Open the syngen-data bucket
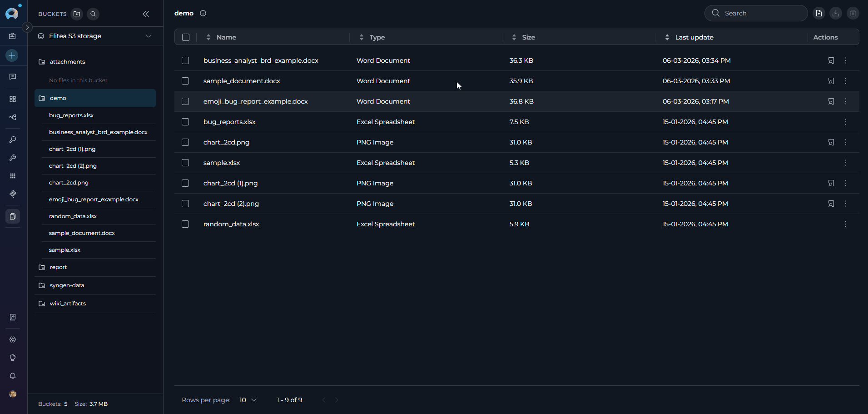Screen dimensions: 868x414 click(x=67, y=285)
